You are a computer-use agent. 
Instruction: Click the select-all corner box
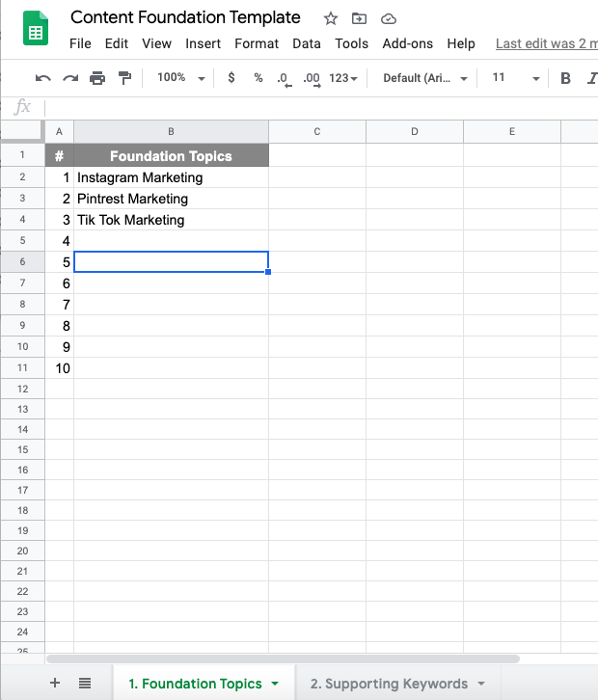point(22,132)
